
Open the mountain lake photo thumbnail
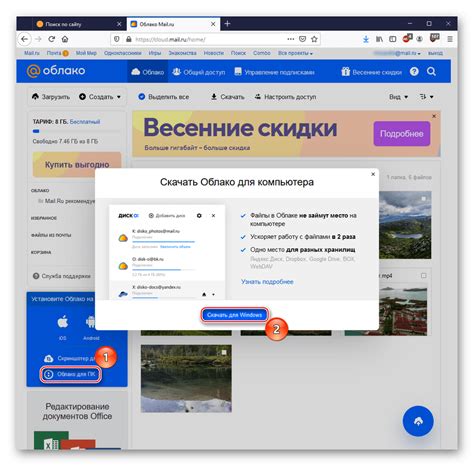(x=405, y=225)
